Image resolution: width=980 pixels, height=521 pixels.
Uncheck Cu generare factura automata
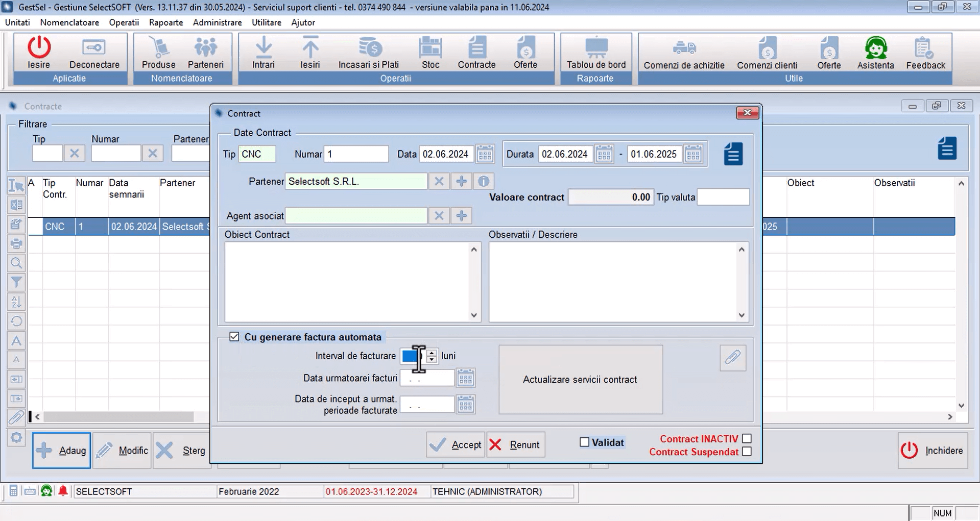234,337
